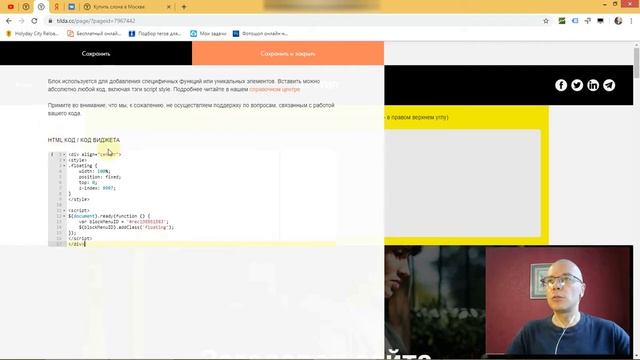
Task: Collapse the div fold arrow on line 1
Action: pos(64,154)
